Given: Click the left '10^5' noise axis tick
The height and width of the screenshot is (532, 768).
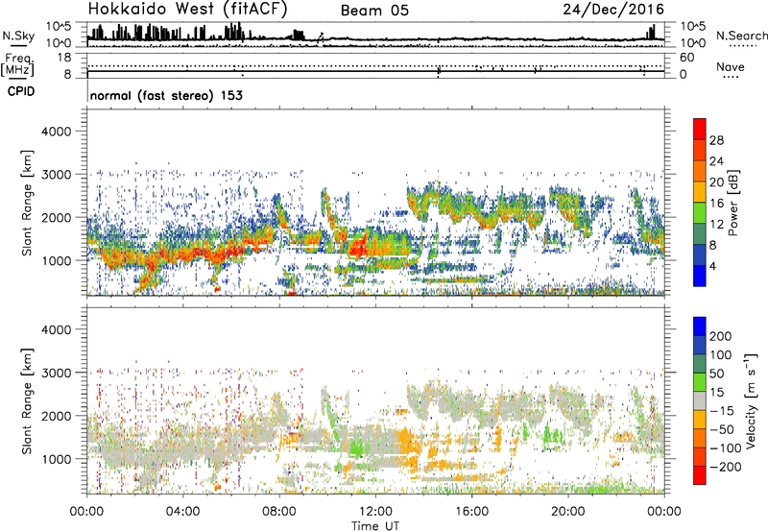Looking at the screenshot, I should [59, 26].
